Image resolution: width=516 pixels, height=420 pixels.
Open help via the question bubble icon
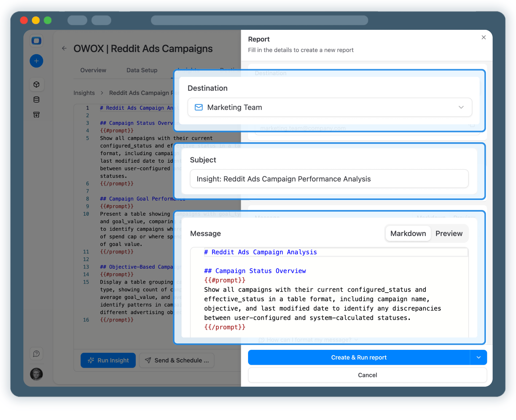tap(36, 354)
